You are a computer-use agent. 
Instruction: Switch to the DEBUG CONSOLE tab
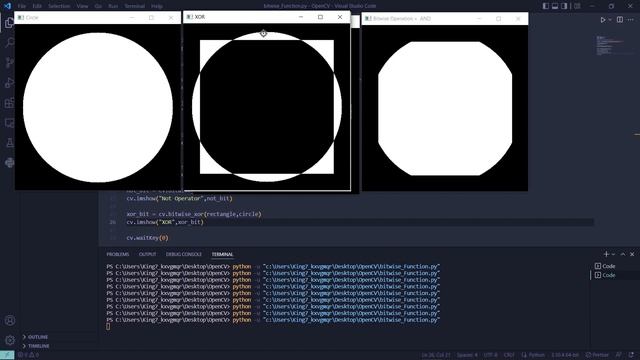click(184, 254)
